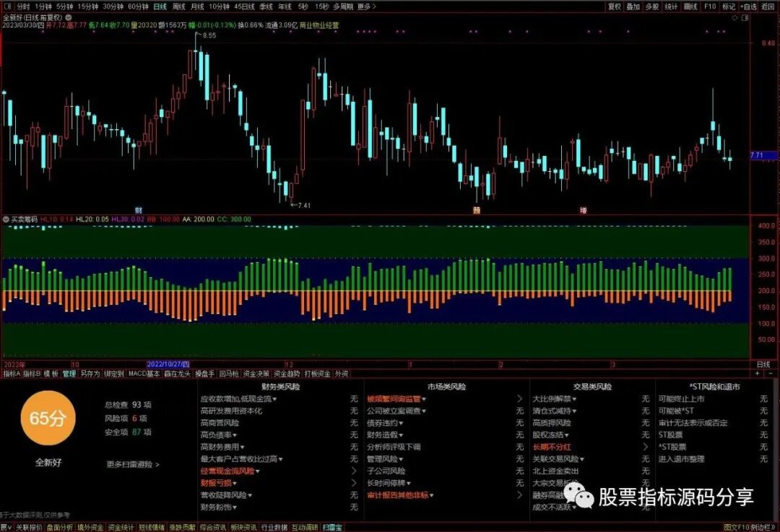Click 图文F10 in the bottom bar
Image resolution: width=780 pixels, height=532 pixels.
click(737, 528)
